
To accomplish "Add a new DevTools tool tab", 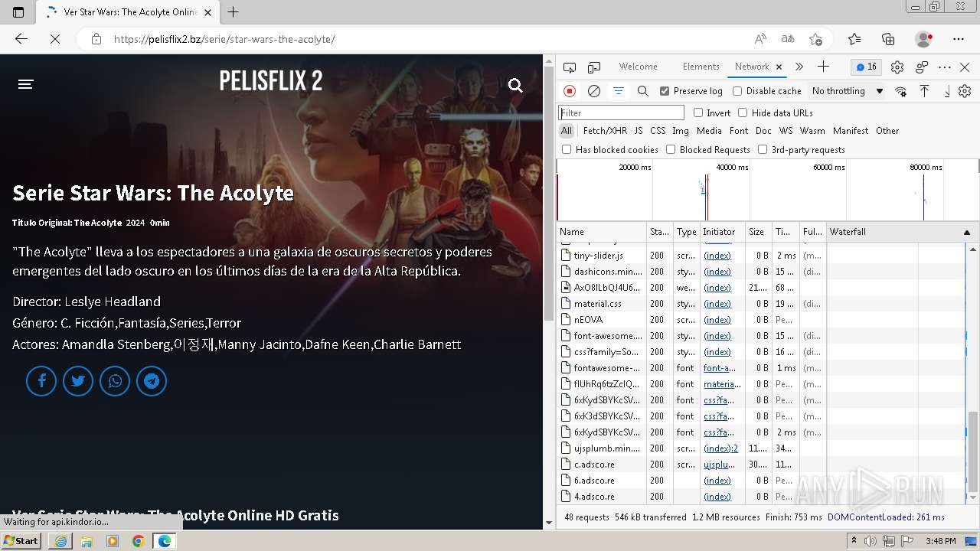I will (x=823, y=67).
